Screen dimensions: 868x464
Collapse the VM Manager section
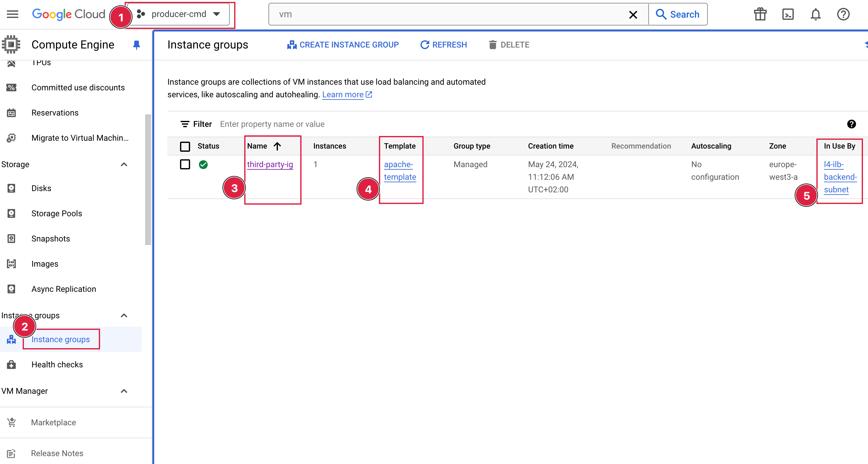124,391
